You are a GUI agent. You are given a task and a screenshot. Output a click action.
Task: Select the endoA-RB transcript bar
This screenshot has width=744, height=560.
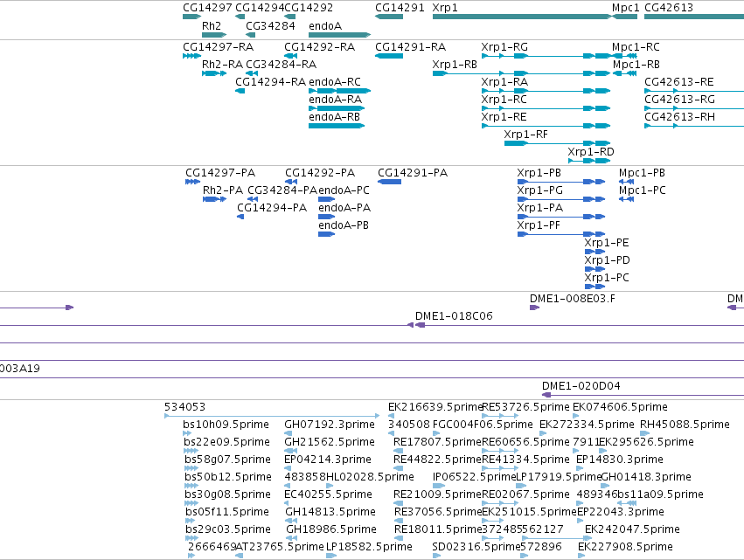(337, 126)
